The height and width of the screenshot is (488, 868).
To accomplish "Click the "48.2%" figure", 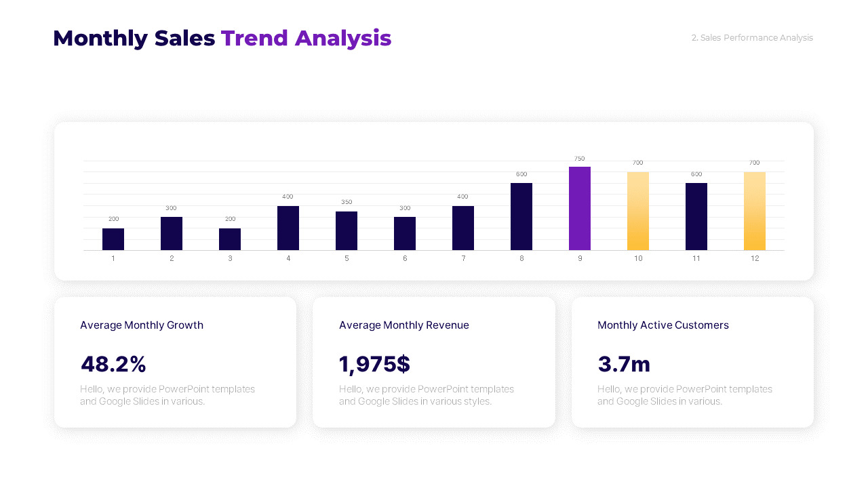I will coord(113,364).
